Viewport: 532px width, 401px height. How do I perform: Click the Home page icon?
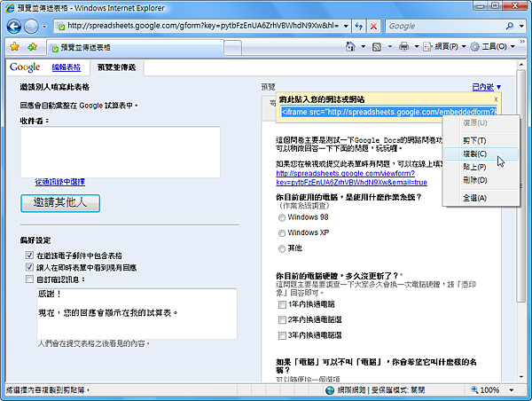pyautogui.click(x=350, y=46)
